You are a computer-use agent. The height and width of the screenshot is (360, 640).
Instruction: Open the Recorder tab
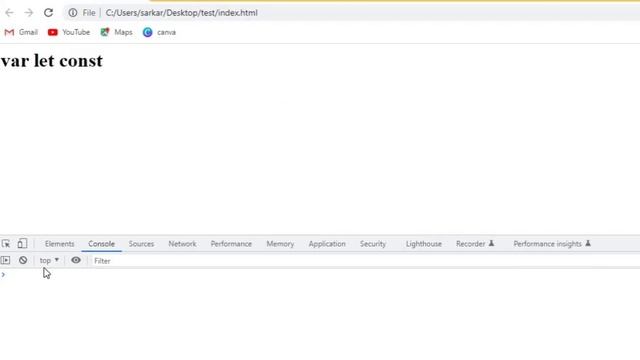point(475,244)
